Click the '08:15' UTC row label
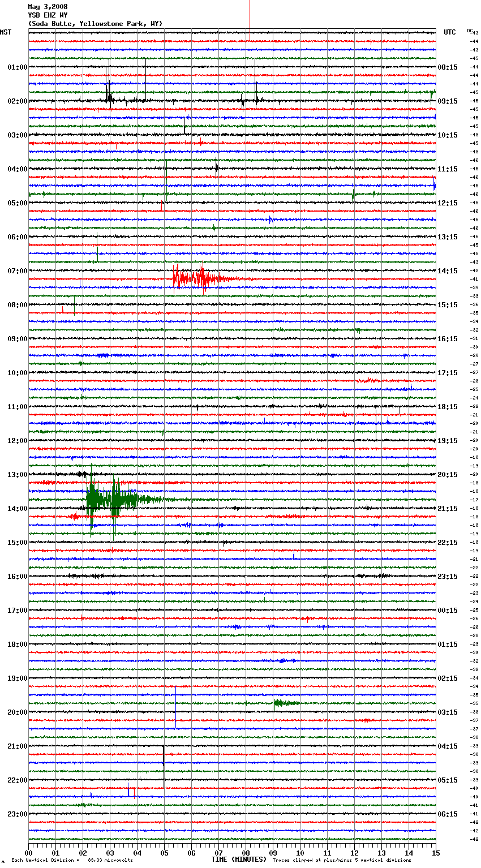The width and height of the screenshot is (481, 868). (x=448, y=67)
